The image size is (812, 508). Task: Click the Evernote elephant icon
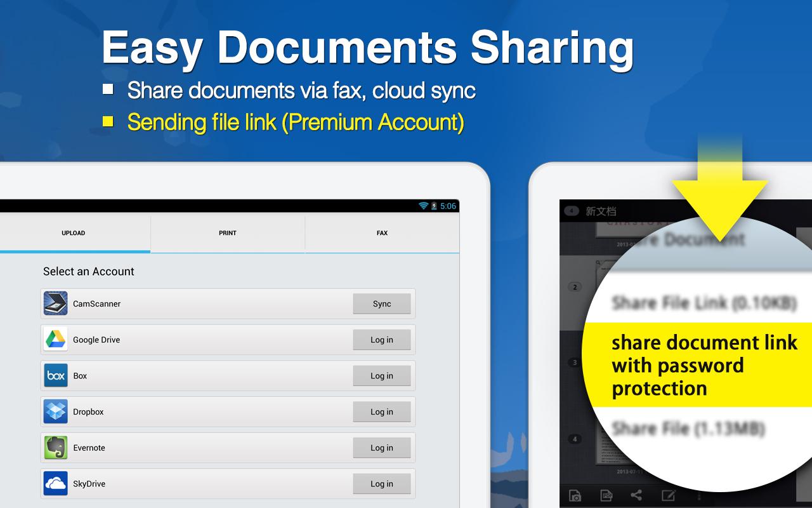coord(56,448)
